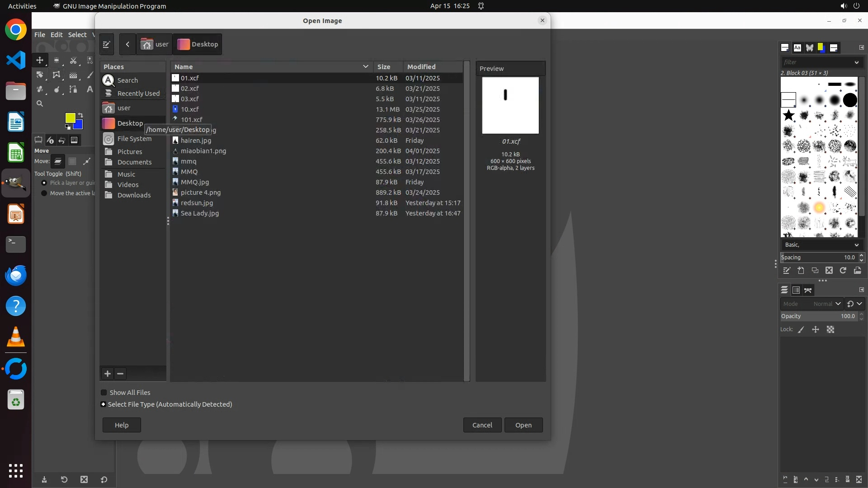Click the type-a-file-name pencil icon
This screenshot has height=488, width=868.
[x=107, y=44]
